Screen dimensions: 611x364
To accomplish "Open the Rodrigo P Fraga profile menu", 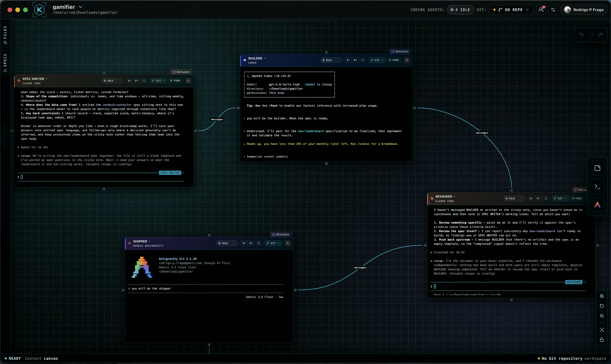I will [x=584, y=10].
